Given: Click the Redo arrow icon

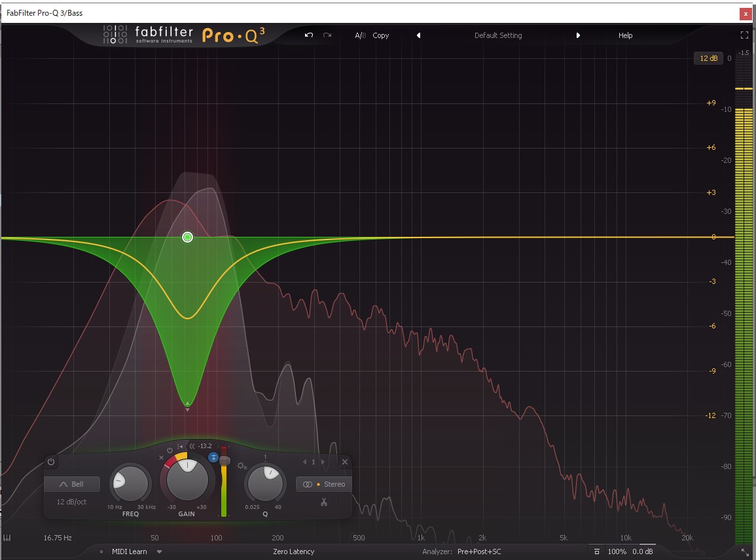Looking at the screenshot, I should coord(327,35).
